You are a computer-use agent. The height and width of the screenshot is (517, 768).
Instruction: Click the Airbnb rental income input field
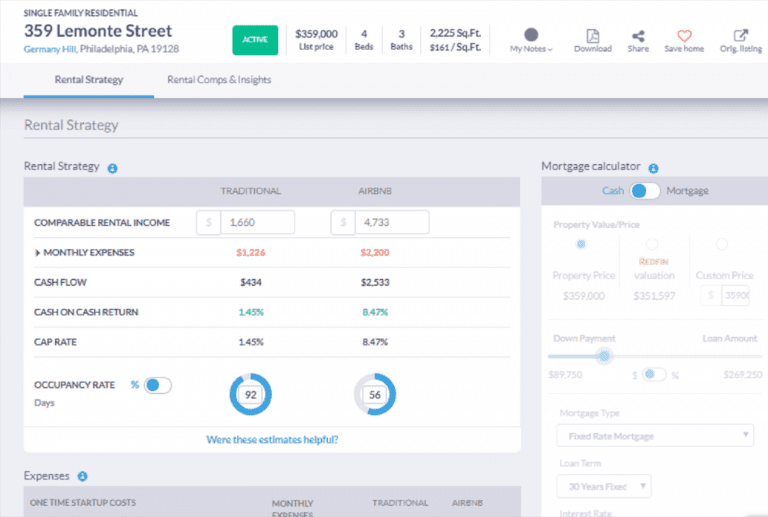pos(388,222)
